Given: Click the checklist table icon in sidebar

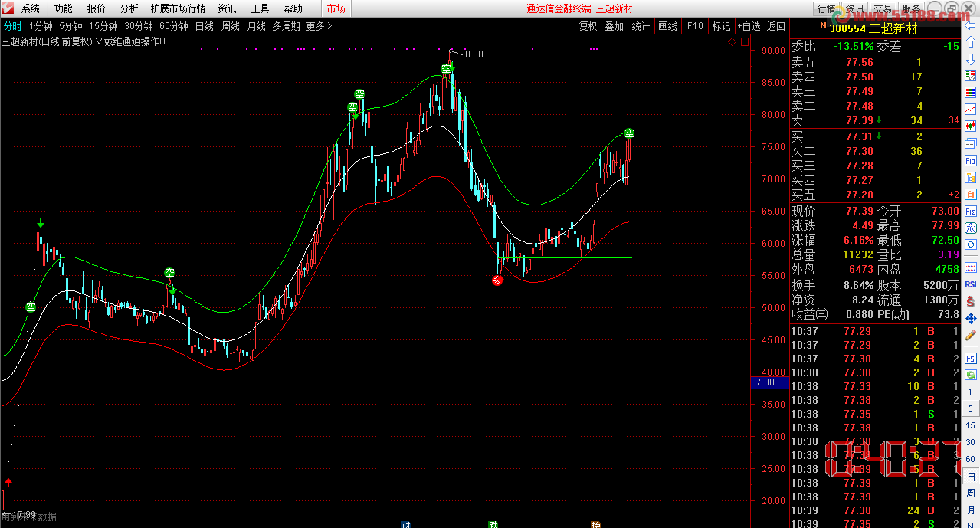Looking at the screenshot, I should pos(971,75).
